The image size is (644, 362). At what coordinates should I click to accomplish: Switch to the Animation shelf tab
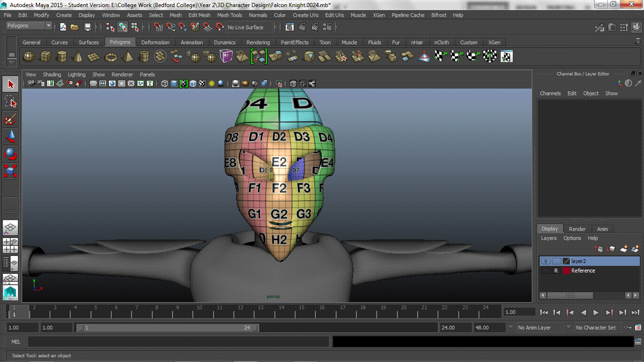(192, 42)
